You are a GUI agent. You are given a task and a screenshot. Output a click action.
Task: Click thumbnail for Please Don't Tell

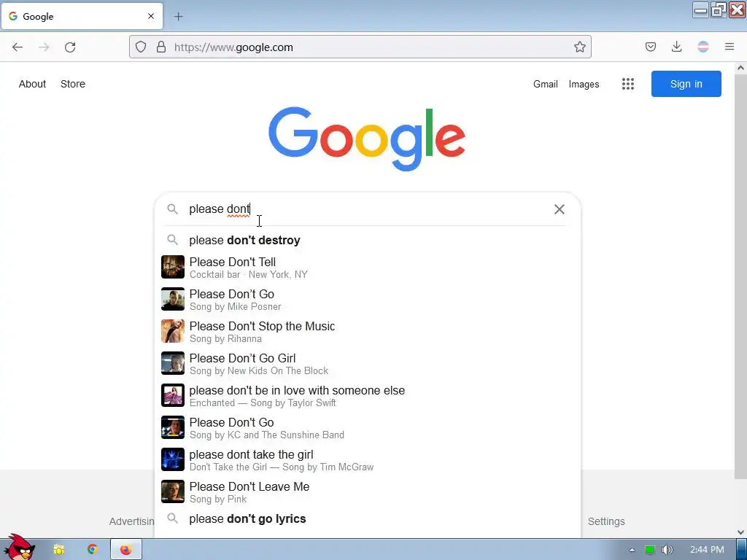(172, 267)
